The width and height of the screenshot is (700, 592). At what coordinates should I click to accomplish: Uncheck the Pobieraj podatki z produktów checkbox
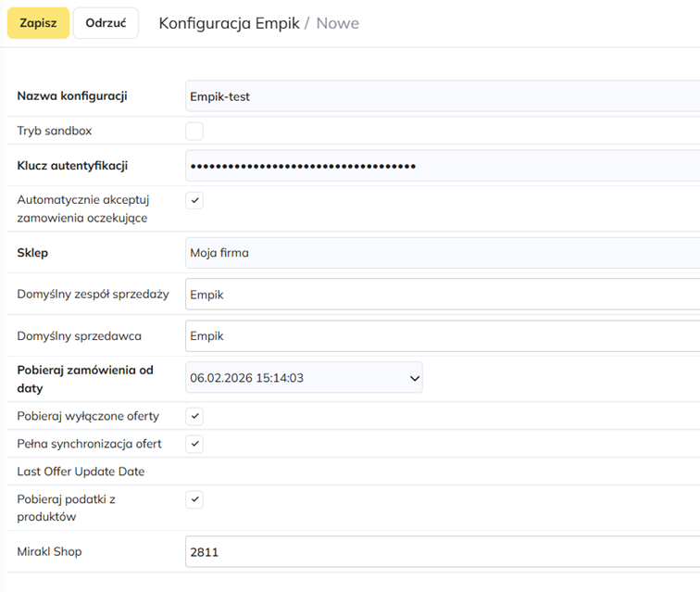click(x=194, y=499)
